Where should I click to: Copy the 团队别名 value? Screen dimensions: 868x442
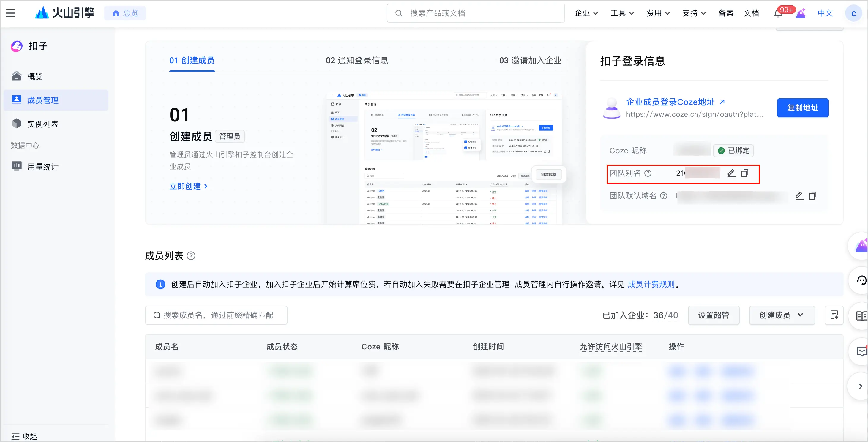745,173
